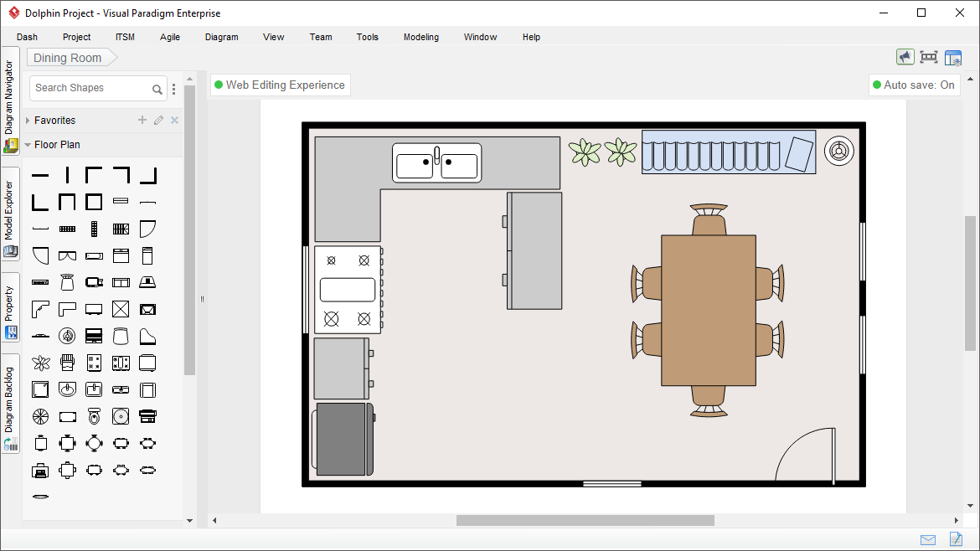
Task: Open the Tools menu
Action: pos(368,37)
